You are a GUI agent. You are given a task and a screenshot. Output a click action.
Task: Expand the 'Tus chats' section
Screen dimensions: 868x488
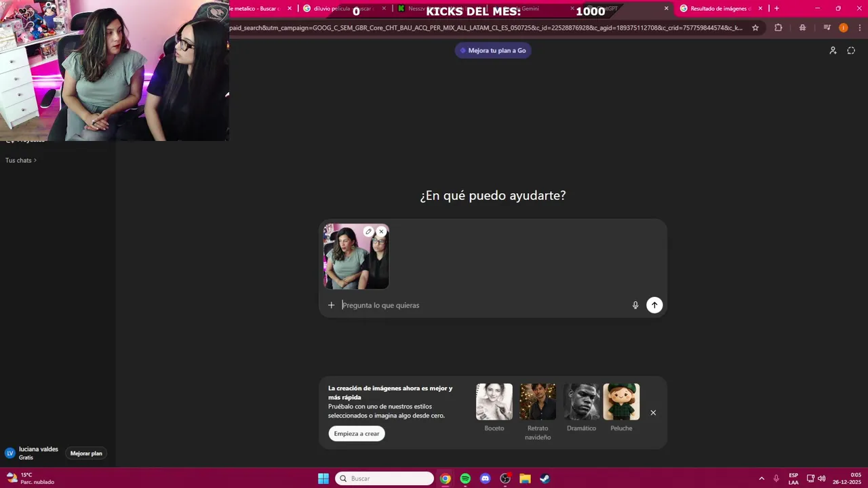(20, 160)
